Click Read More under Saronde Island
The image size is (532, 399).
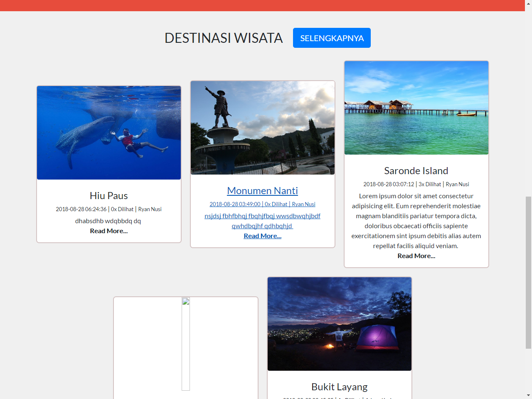(x=416, y=256)
